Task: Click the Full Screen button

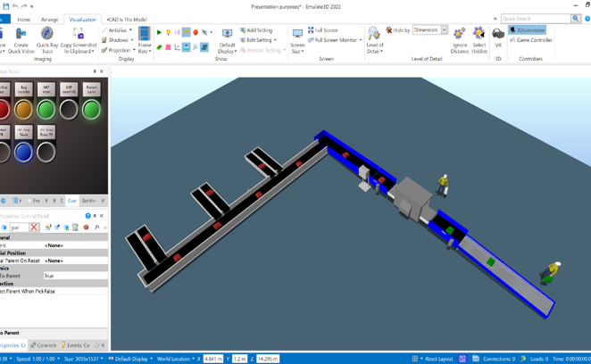Action: pos(323,30)
